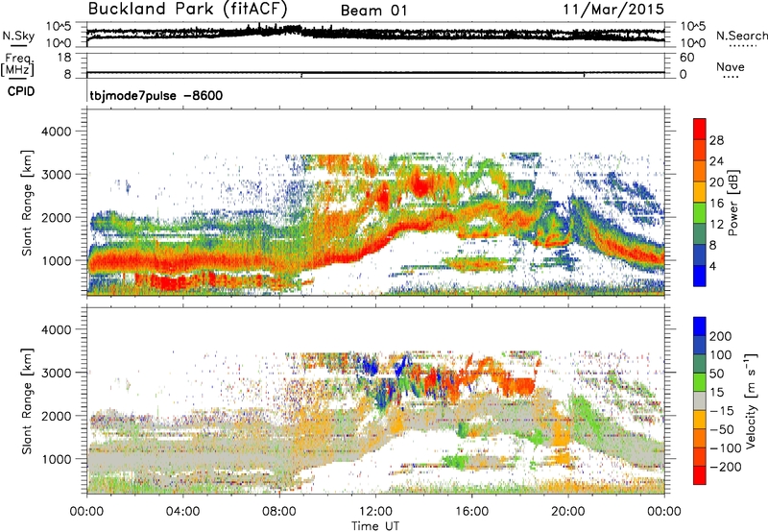This screenshot has width=768, height=532.
Task: Click the "tbjmode7pulse -8600" CPID text
Action: point(156,95)
